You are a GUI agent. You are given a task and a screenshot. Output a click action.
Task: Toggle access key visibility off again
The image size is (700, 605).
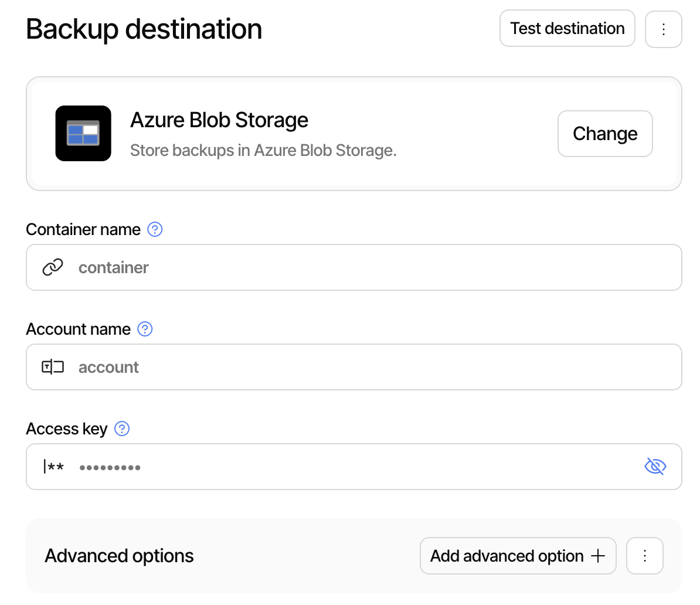coord(655,466)
